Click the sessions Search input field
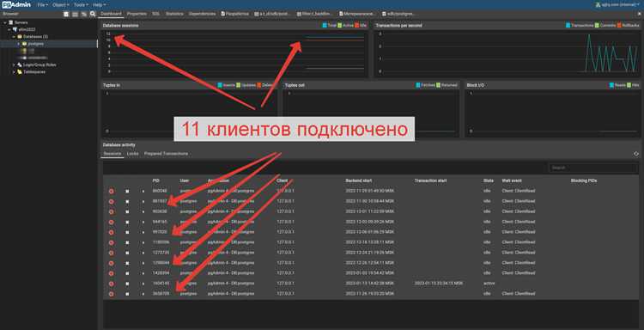Screen dimensions: 644x330 (593, 168)
